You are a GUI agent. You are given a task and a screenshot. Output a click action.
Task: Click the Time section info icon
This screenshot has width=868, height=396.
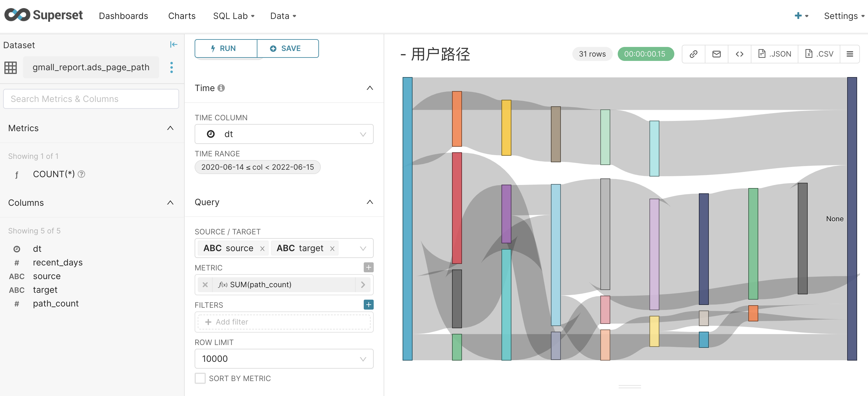coord(221,88)
